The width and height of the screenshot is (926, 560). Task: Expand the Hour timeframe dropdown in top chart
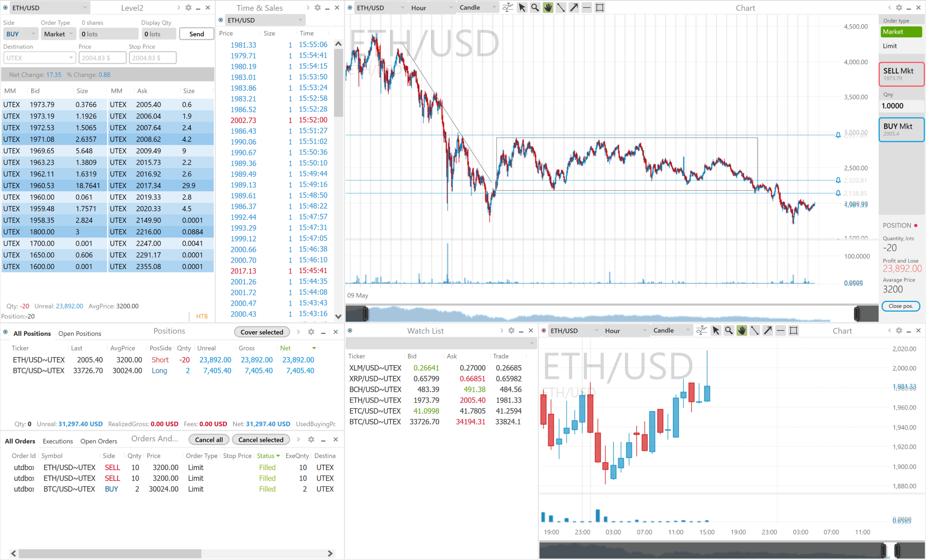(432, 8)
